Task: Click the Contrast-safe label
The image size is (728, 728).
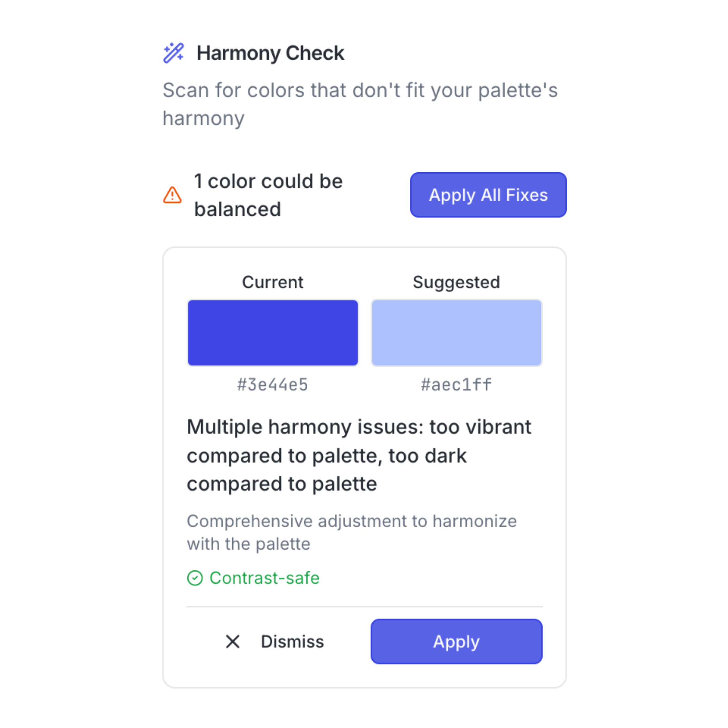Action: coord(264,578)
